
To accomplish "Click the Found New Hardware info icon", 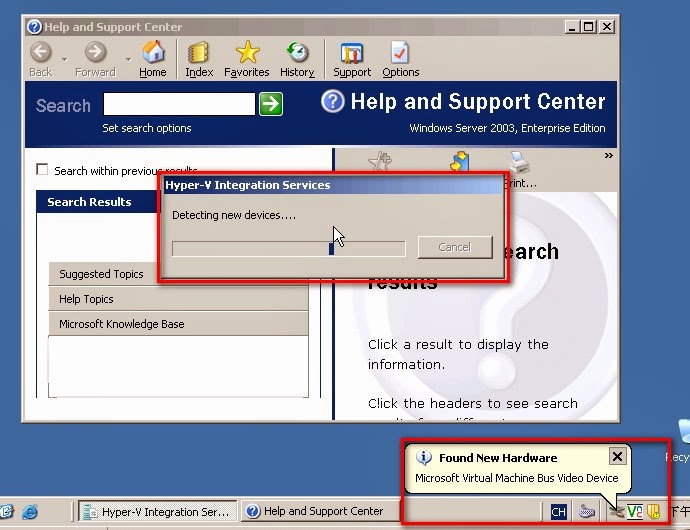I will tap(424, 458).
